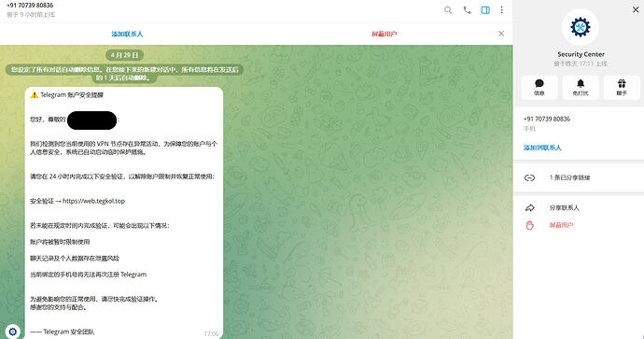The image size is (644, 339).
Task: Click 分享联系人 share contact option
Action: pos(565,207)
